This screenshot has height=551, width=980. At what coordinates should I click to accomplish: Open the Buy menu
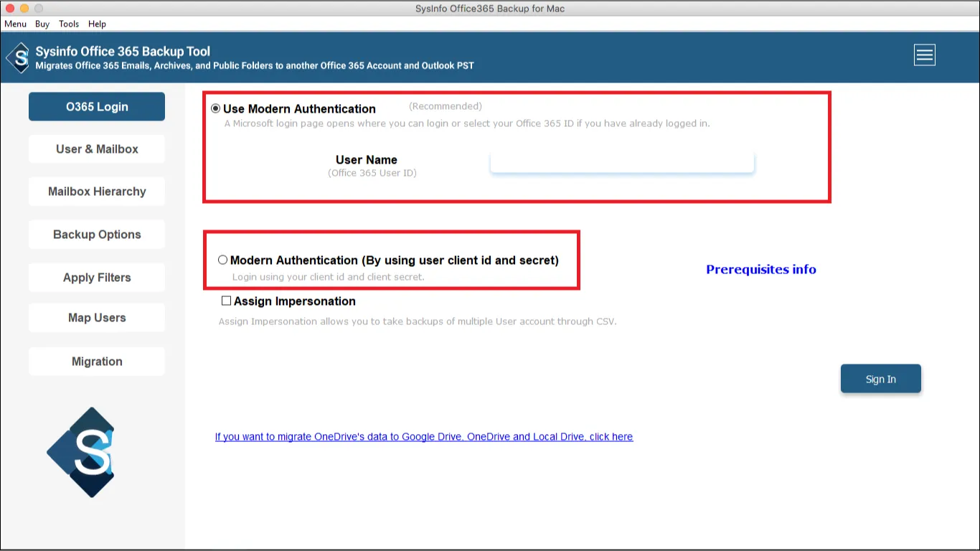point(42,24)
